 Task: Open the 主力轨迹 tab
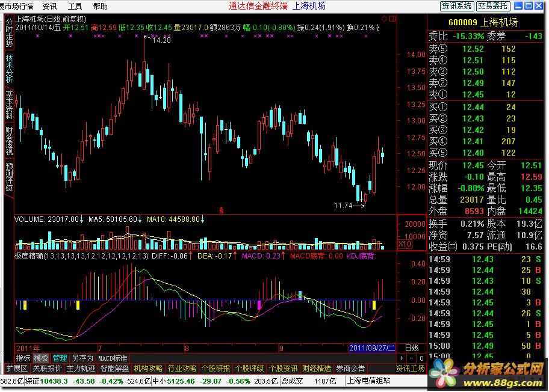click(x=81, y=369)
